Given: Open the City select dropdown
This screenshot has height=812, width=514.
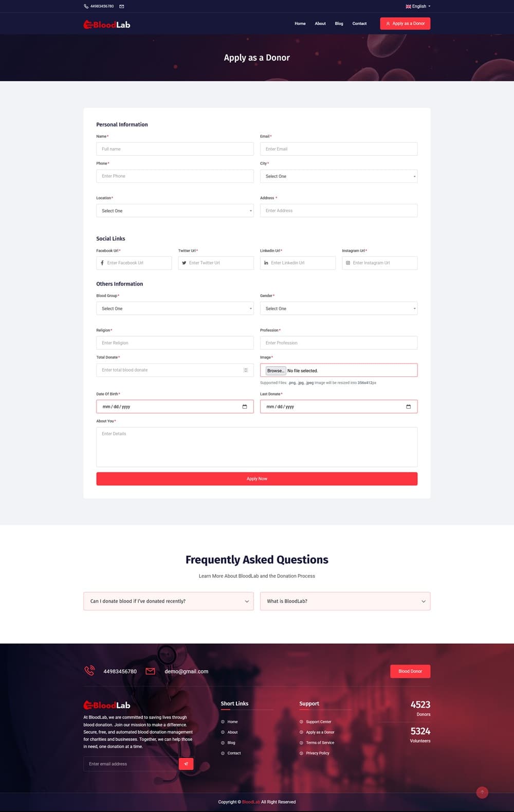Looking at the screenshot, I should [x=339, y=176].
